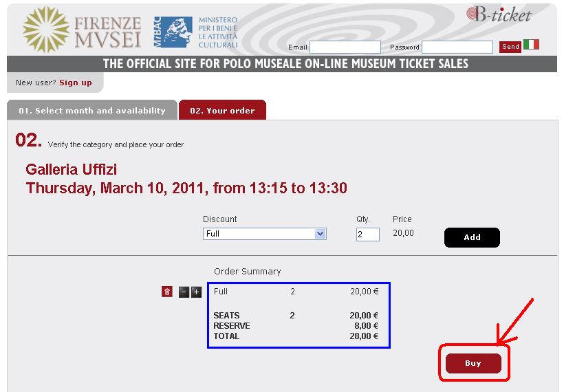This screenshot has width=564, height=392.
Task: Click the Qty. quantity field
Action: [367, 235]
